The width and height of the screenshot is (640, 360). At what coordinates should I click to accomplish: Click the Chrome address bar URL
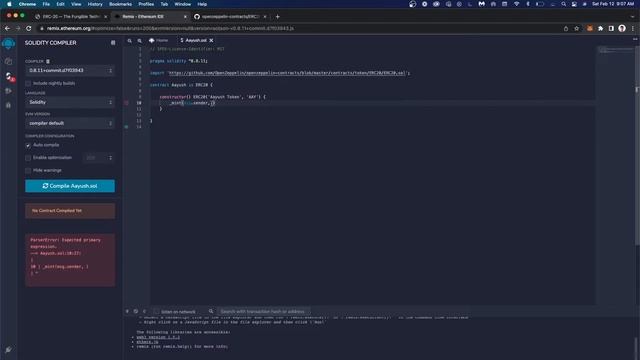coord(170,29)
